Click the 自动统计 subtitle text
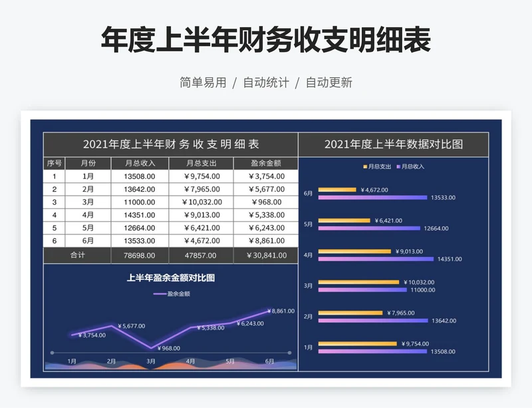 point(266,83)
